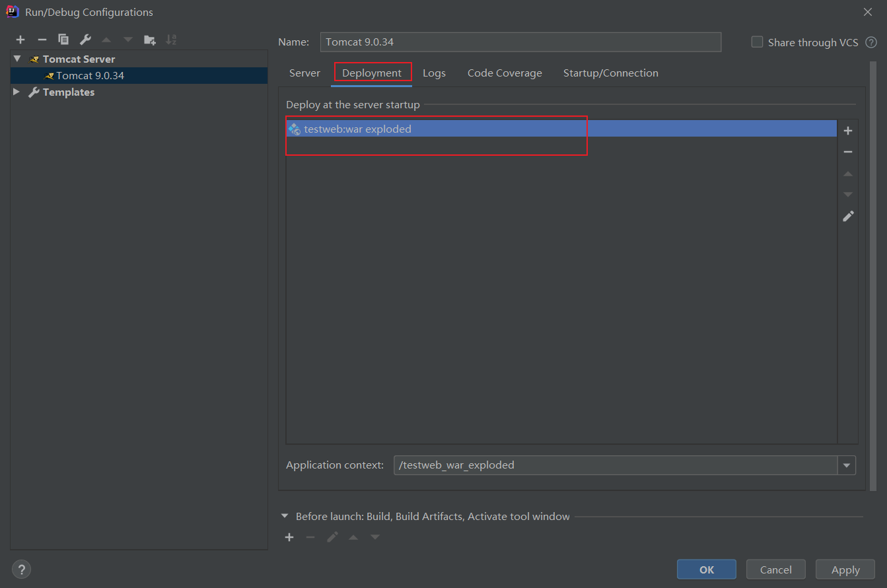
Task: Click Cancel button
Action: (776, 570)
